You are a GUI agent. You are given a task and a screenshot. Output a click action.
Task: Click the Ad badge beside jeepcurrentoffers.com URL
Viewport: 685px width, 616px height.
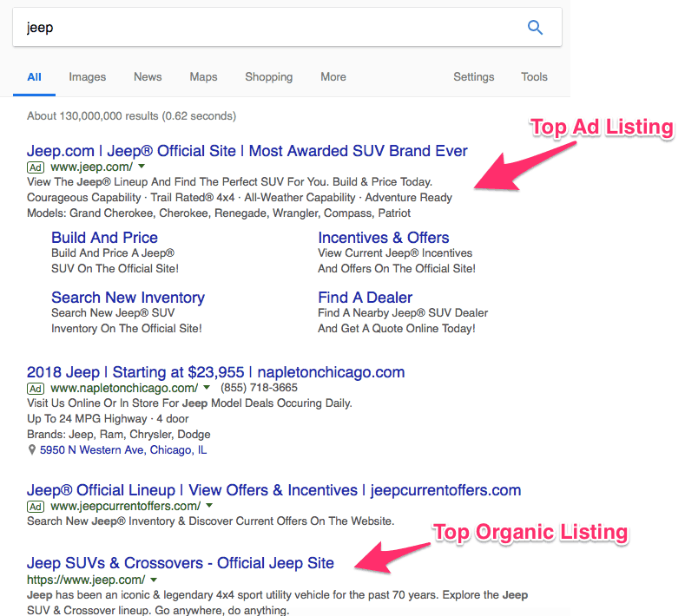pos(36,507)
